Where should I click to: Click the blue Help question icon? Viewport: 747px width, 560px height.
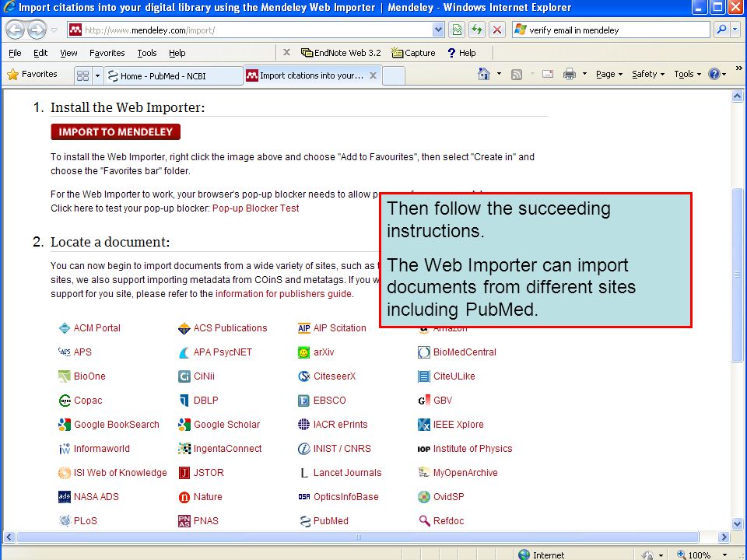click(714, 74)
